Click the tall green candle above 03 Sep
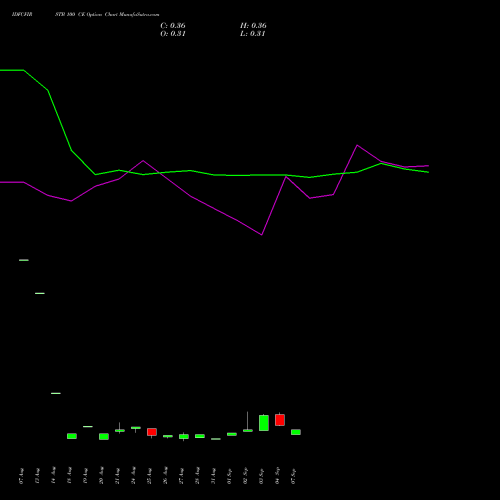This screenshot has height=500, width=500. [x=264, y=423]
